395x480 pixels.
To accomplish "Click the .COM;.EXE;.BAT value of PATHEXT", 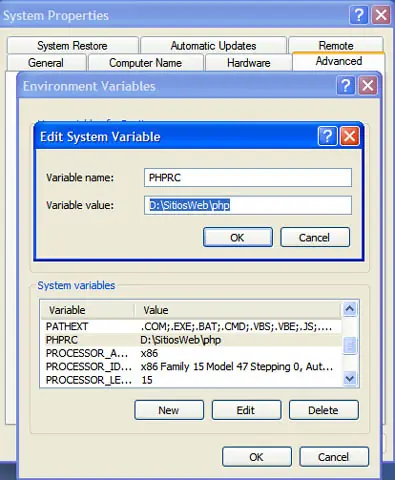I will click(236, 326).
